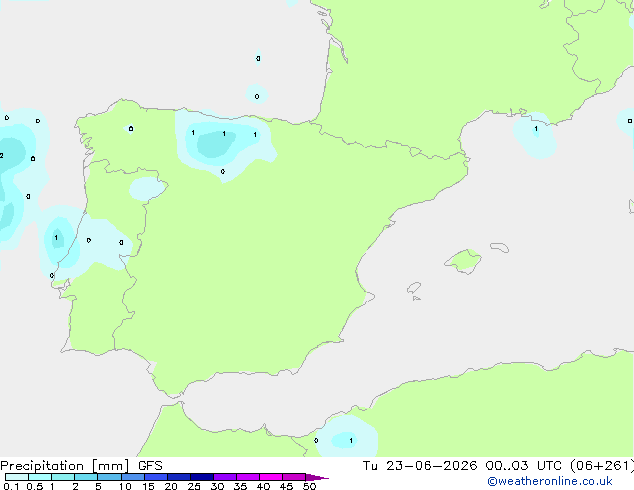Viewport: 634px width, 490px height.
Task: Click the small rain spot in Galicia
Action: pos(130,129)
